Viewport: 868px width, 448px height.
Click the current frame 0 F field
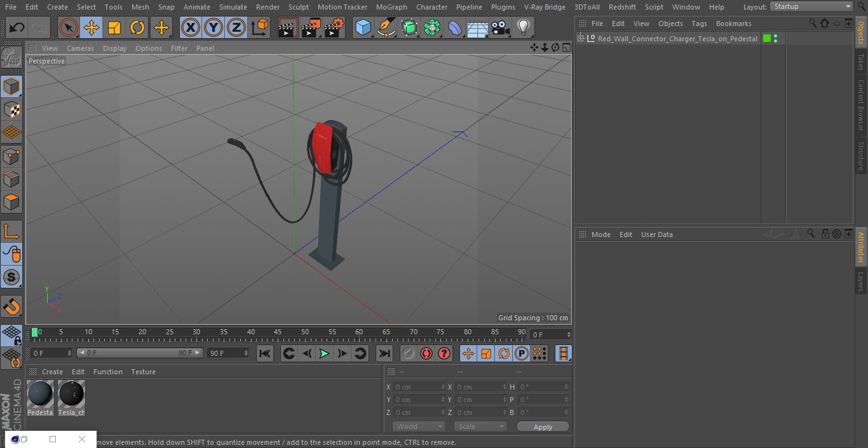point(51,353)
